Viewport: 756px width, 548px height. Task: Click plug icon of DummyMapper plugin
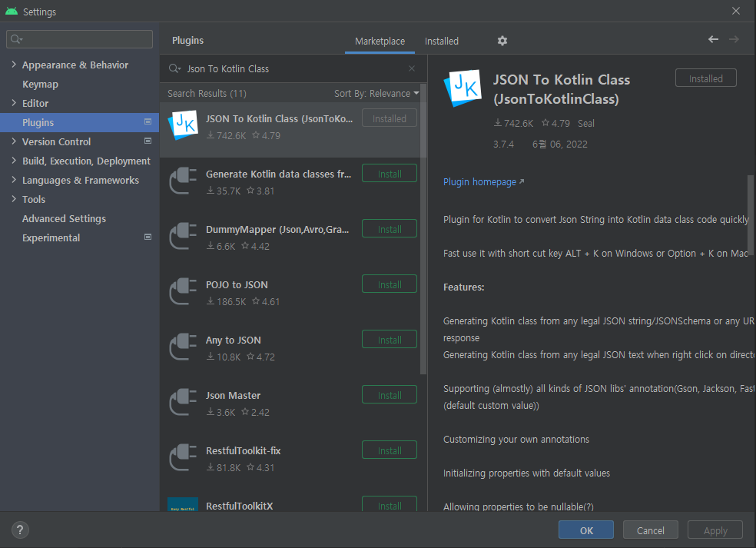click(183, 236)
